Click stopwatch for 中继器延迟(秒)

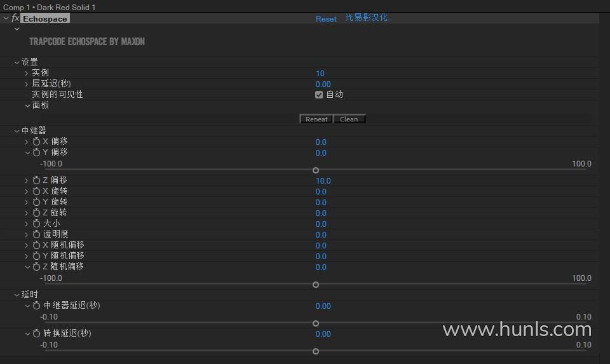point(36,306)
